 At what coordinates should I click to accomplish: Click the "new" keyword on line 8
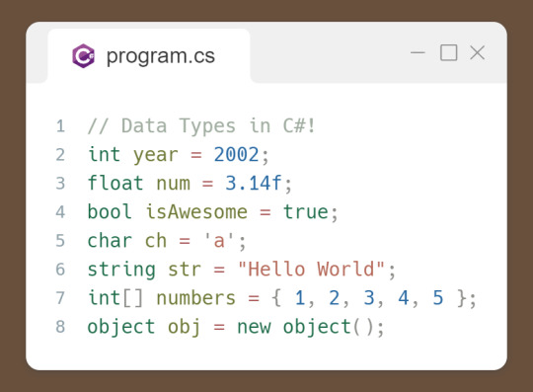(x=254, y=328)
